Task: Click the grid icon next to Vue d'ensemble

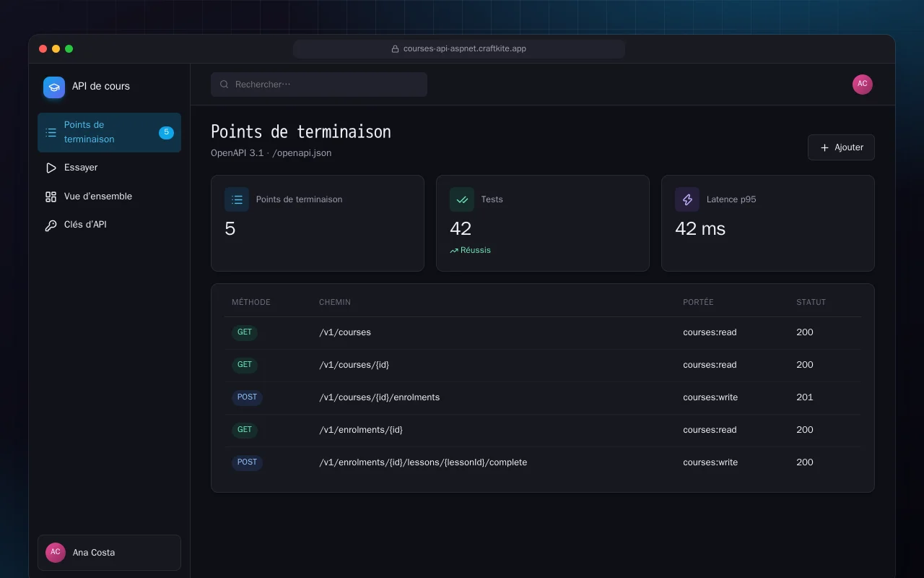Action: 51,197
